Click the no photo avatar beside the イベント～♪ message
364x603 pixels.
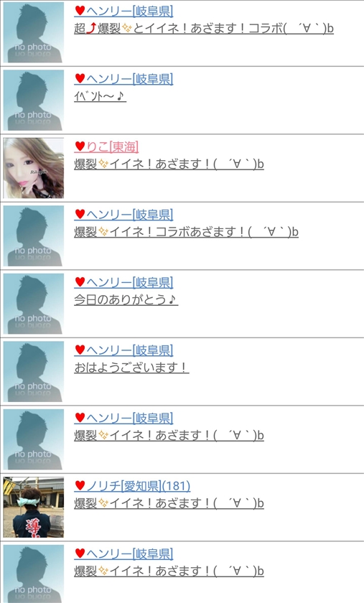pos(34,100)
